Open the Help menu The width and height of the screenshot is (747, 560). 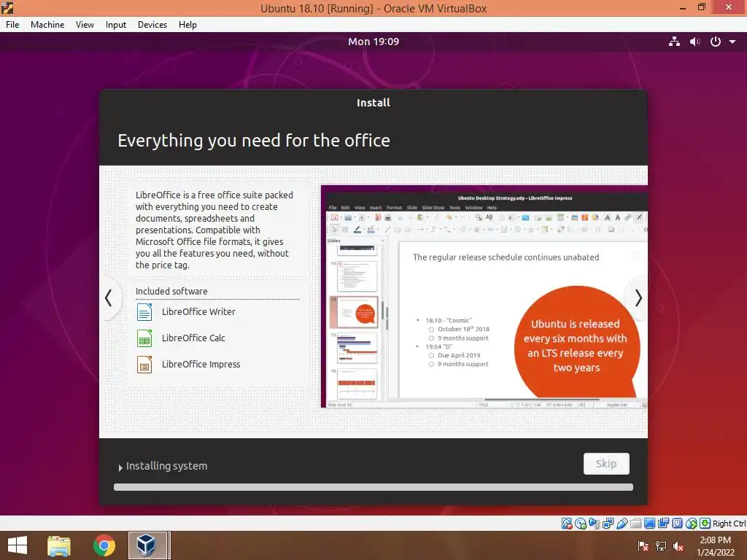[187, 25]
